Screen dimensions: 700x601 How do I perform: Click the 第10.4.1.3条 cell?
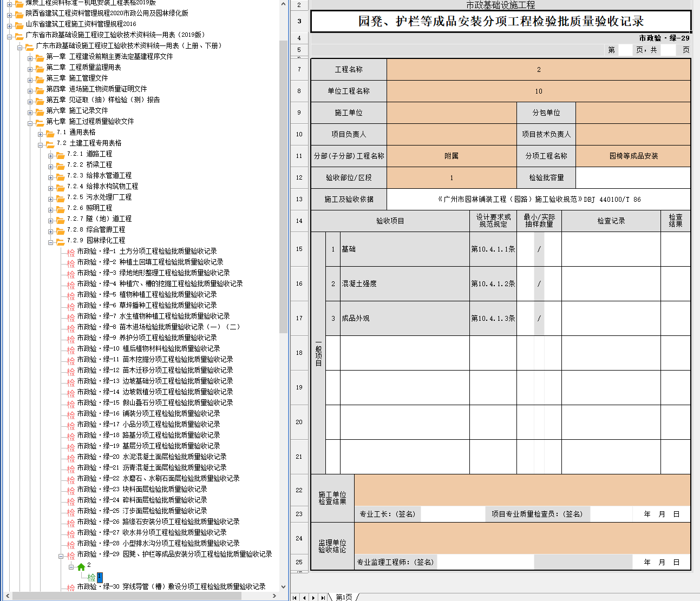493,318
